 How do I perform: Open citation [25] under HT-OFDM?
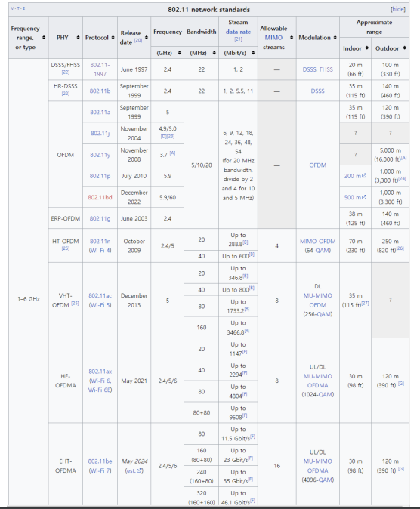coord(66,248)
